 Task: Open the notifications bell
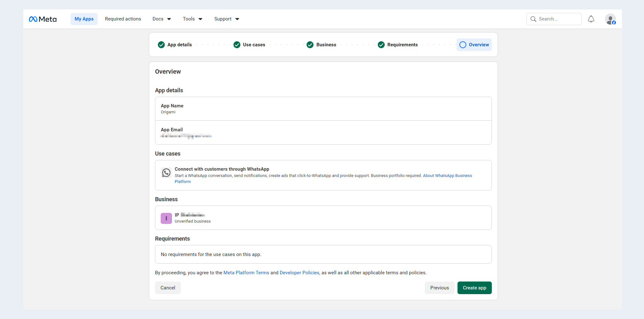[591, 19]
